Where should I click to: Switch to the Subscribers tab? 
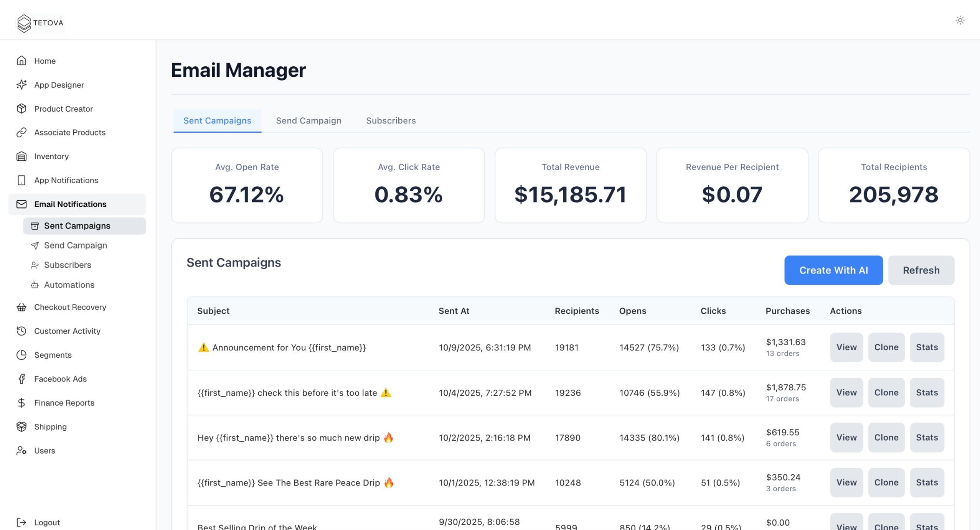point(391,121)
